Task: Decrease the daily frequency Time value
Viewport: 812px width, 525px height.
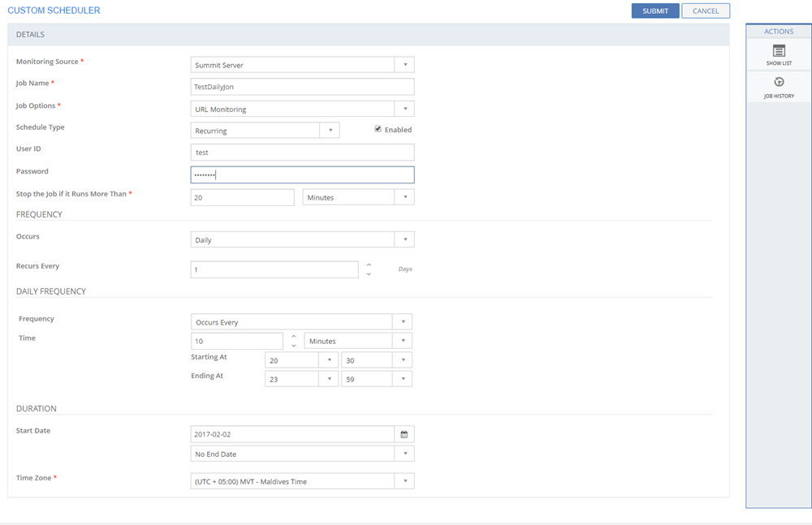Action: pyautogui.click(x=294, y=346)
